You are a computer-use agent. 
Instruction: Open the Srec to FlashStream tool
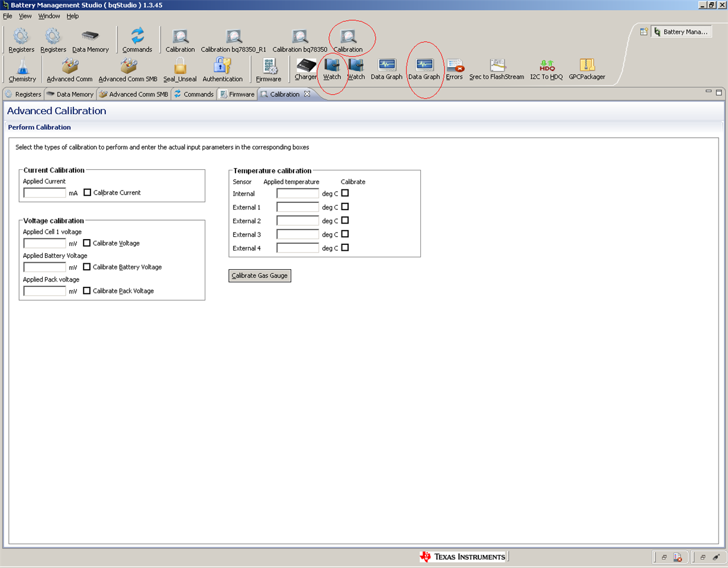pos(497,69)
